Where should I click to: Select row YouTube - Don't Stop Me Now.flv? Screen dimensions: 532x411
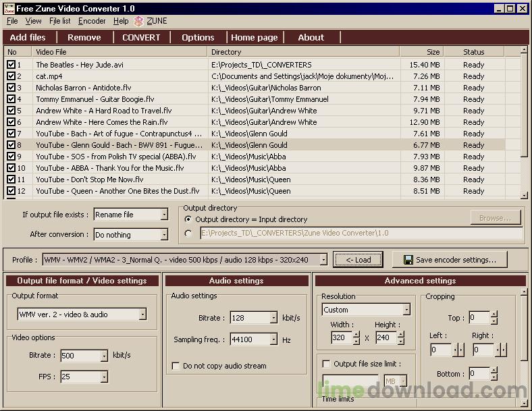click(255, 180)
